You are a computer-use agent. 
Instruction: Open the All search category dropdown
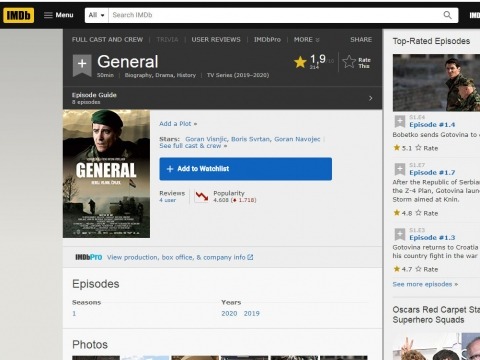(97, 15)
